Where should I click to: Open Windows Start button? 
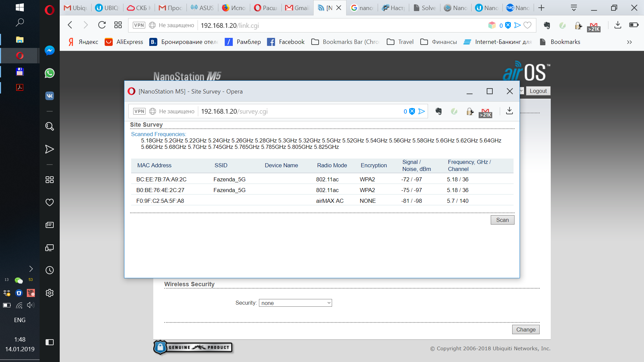(x=19, y=7)
